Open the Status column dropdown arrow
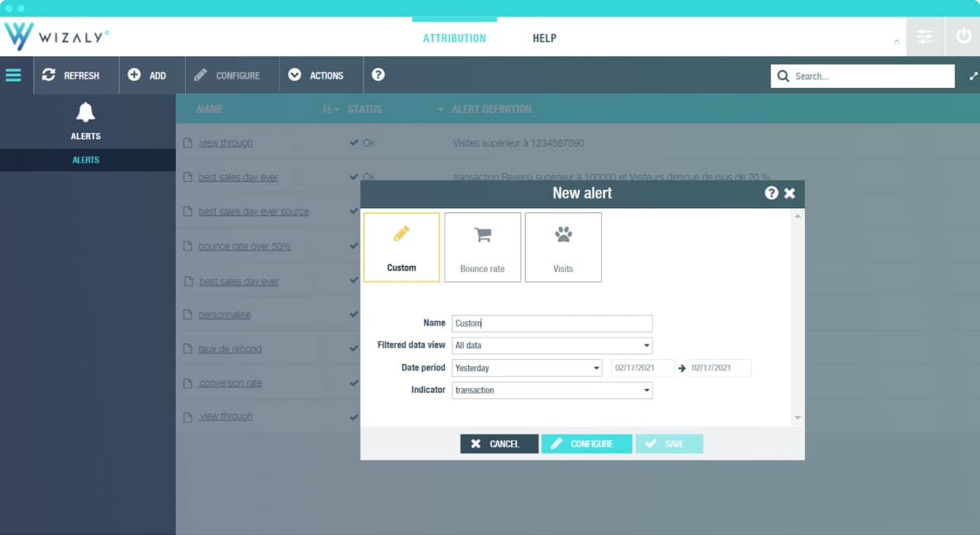The image size is (980, 535). [441, 110]
